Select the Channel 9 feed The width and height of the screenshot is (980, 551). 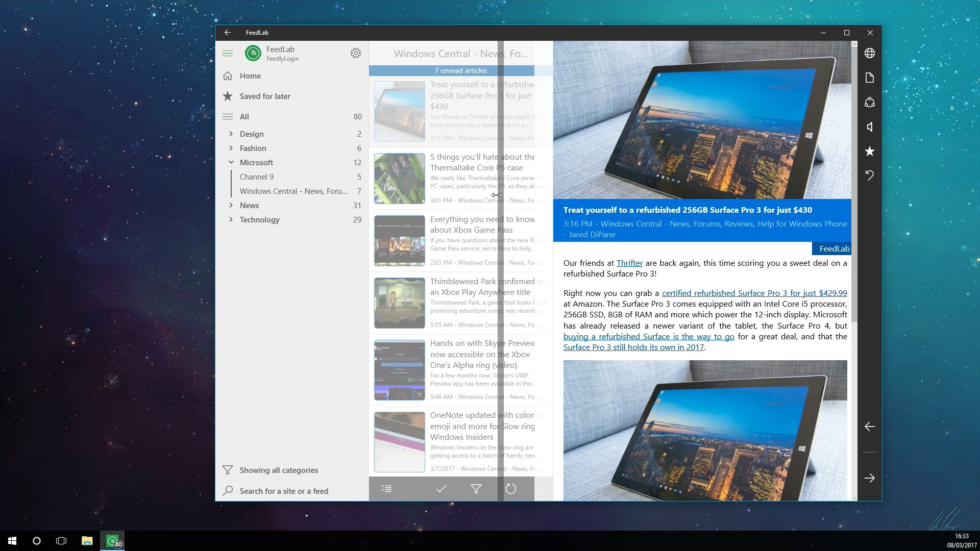[257, 177]
